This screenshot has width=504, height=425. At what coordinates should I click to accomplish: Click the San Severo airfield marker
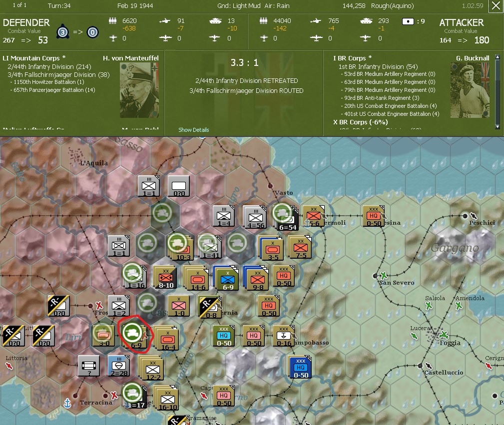point(384,275)
